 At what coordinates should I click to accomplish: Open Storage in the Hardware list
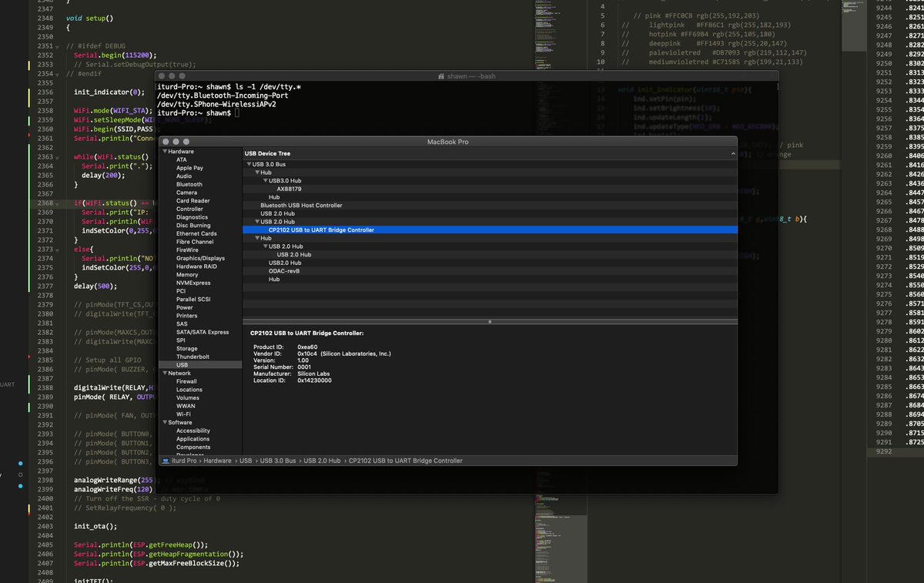pos(187,349)
